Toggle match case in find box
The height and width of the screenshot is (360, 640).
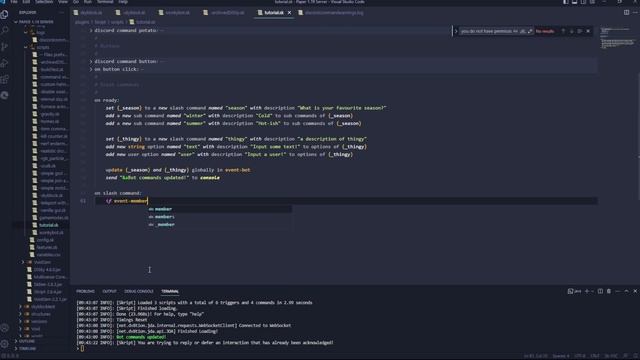(x=516, y=31)
